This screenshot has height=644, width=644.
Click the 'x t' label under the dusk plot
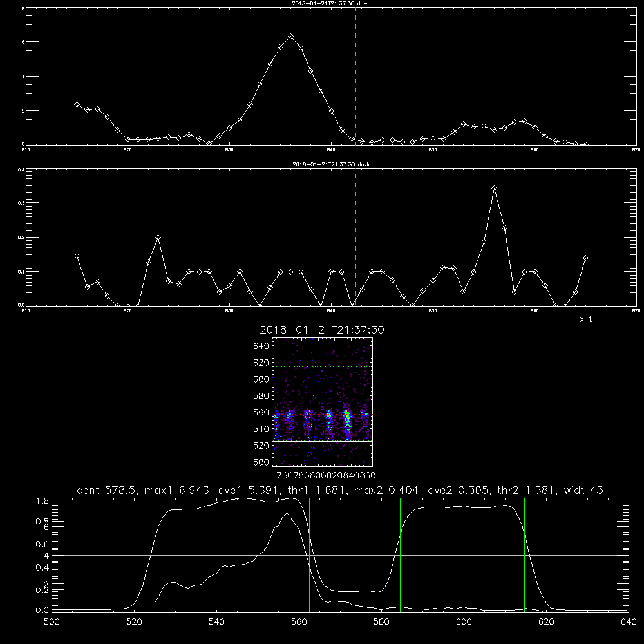pyautogui.click(x=585, y=319)
